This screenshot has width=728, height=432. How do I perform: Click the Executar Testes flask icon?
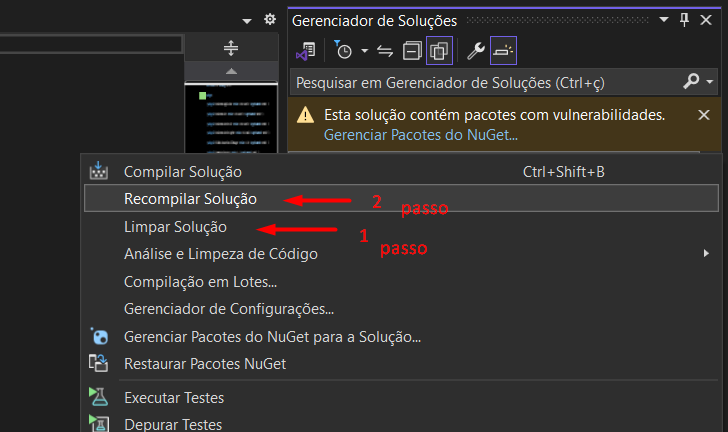[98, 397]
